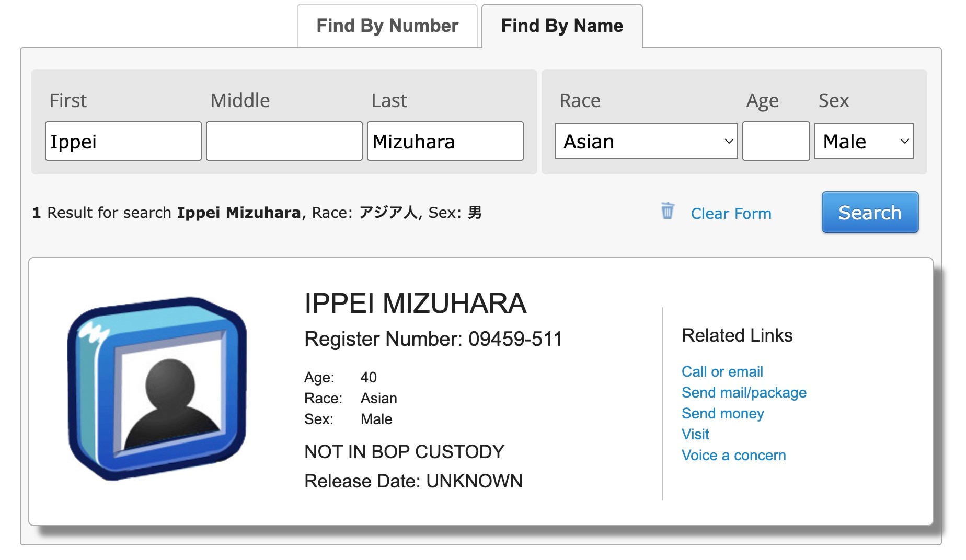Screen dimensions: 966x560
Task: Open the Race dropdown showing Asian
Action: [x=646, y=141]
